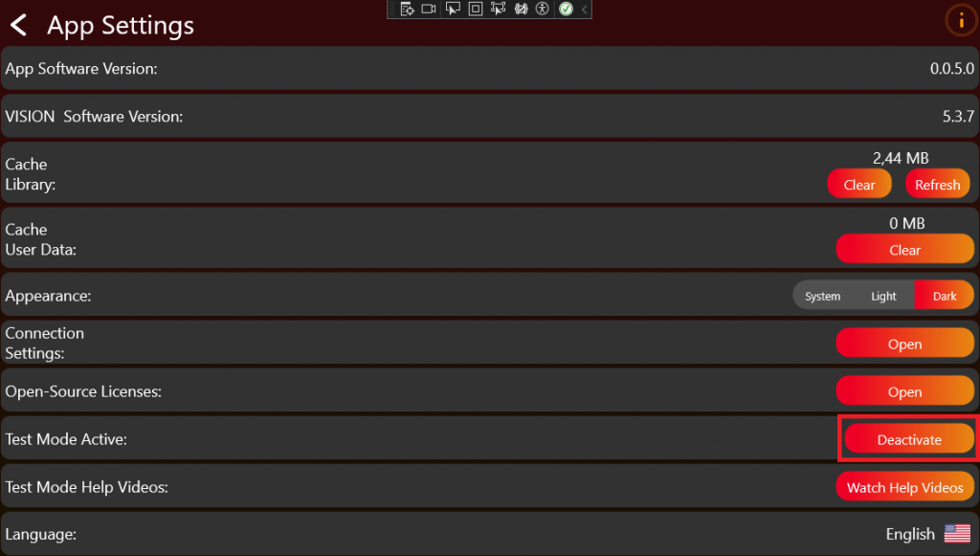This screenshot has width=980, height=556.
Task: Open the orange info icon
Action: click(x=961, y=20)
